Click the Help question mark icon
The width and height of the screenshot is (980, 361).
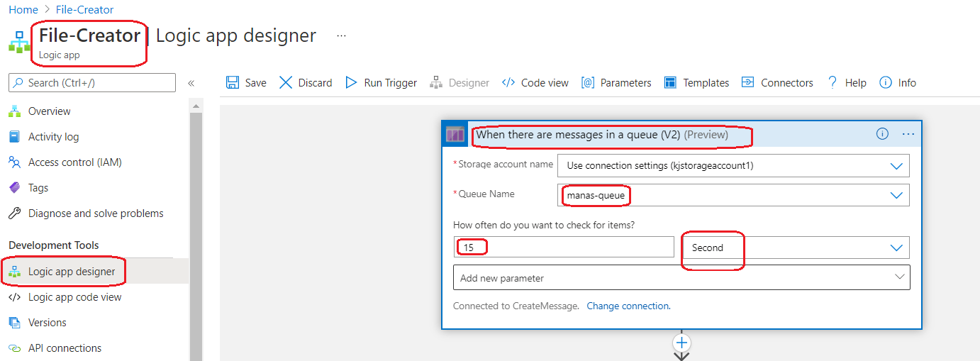coord(833,83)
